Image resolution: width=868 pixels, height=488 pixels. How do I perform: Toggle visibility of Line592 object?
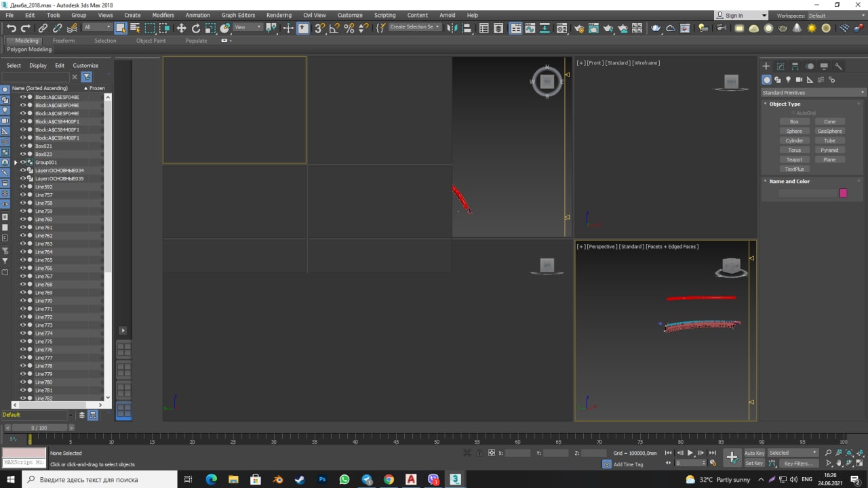coord(22,186)
